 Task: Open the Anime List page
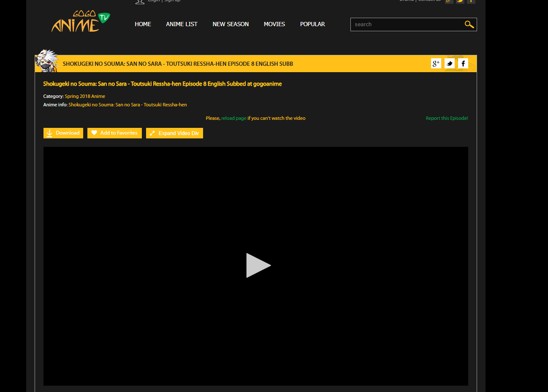(182, 24)
